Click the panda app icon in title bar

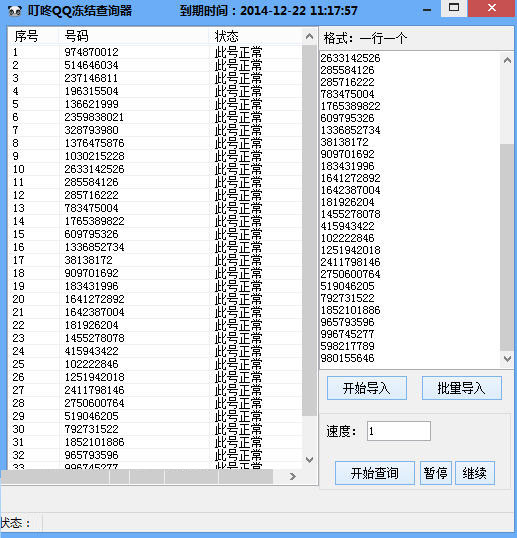click(x=15, y=11)
